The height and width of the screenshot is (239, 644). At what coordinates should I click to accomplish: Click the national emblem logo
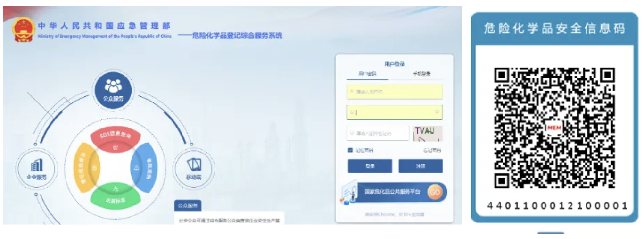point(23,29)
